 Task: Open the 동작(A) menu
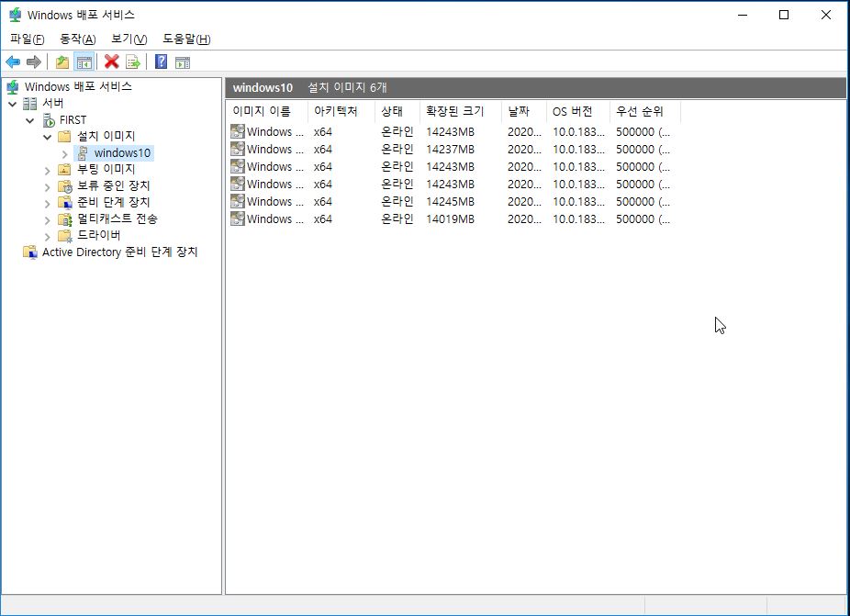coord(77,39)
